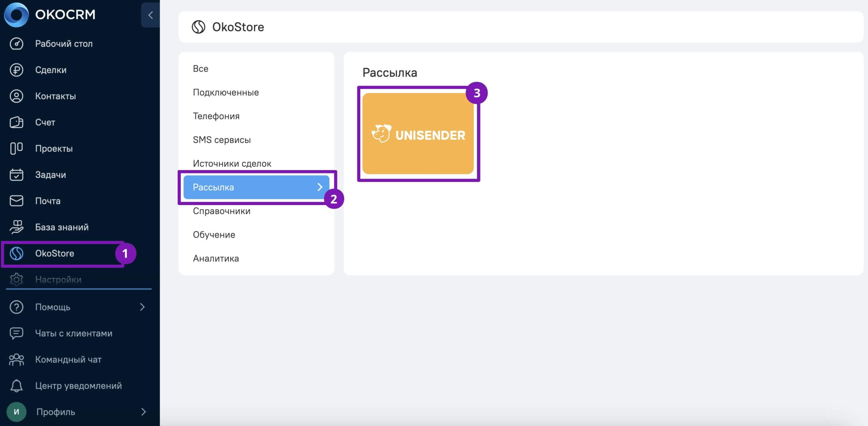Click the OKOCRM logo icon
Viewport: 868px width, 426px height.
16,15
